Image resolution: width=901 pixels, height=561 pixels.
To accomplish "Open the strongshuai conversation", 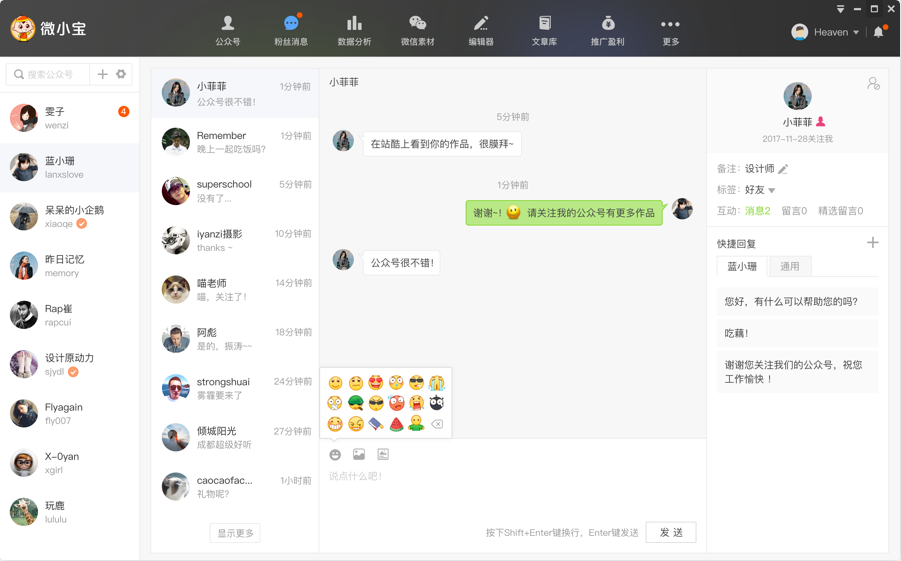I will (235, 389).
